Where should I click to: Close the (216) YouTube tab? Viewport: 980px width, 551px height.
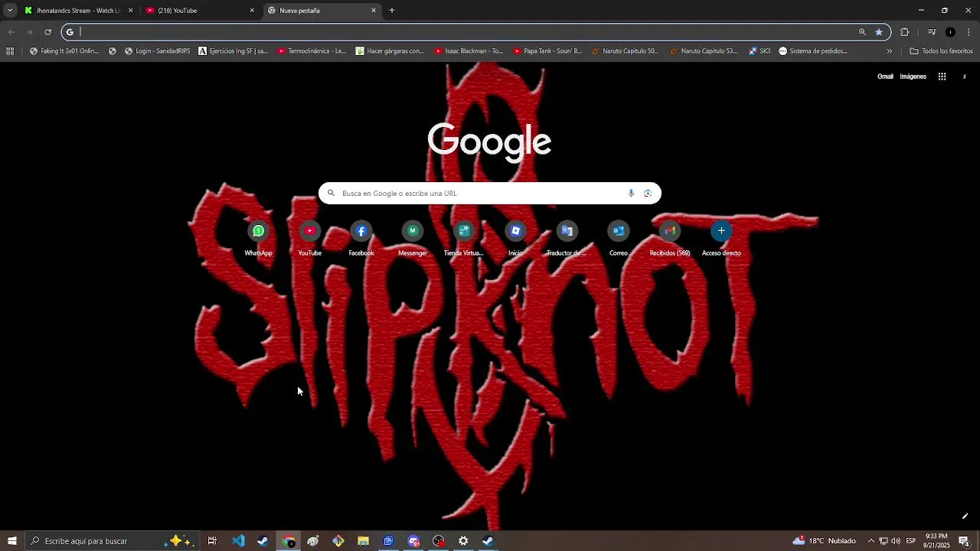tap(252, 11)
